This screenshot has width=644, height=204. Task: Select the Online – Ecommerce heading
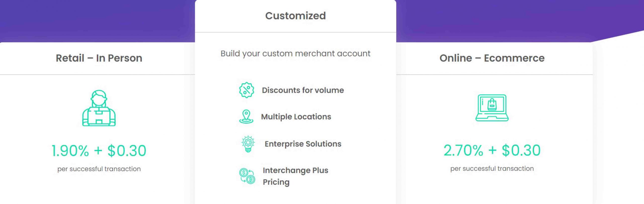pos(492,58)
